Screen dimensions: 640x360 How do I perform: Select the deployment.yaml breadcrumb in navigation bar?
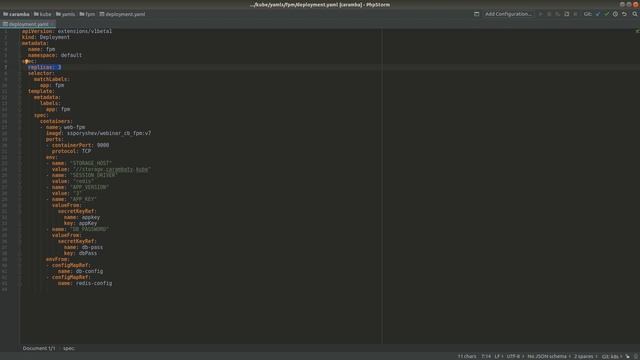(122, 14)
